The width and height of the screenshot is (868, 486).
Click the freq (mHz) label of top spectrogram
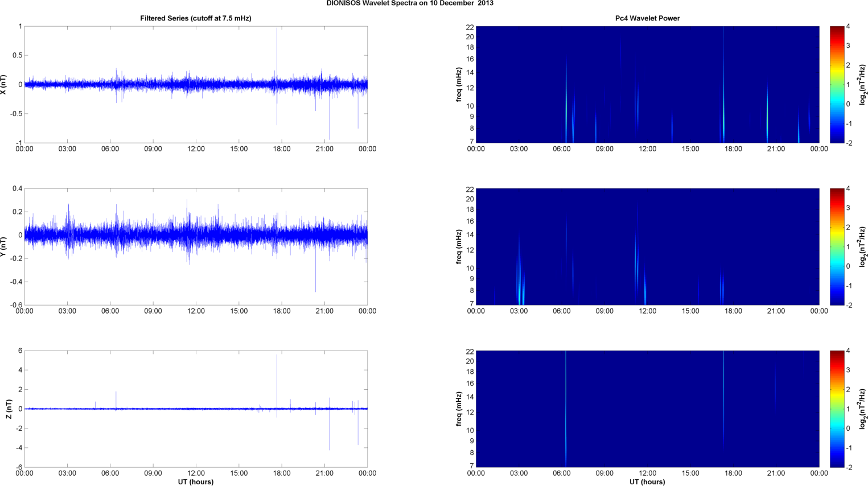coord(459,84)
